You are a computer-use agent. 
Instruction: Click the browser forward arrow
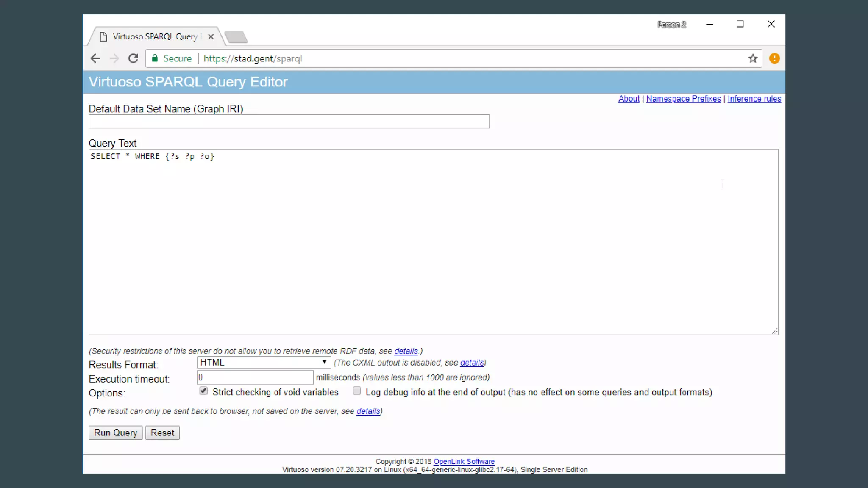(x=114, y=58)
